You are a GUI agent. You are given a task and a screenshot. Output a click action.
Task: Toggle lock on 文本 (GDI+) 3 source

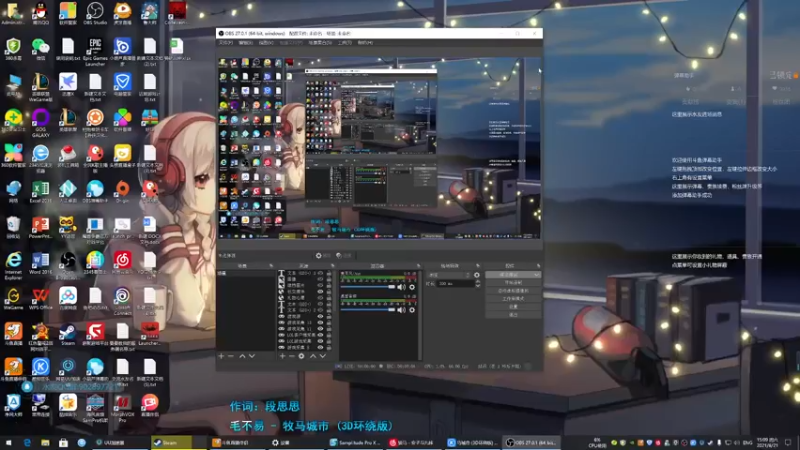329,273
